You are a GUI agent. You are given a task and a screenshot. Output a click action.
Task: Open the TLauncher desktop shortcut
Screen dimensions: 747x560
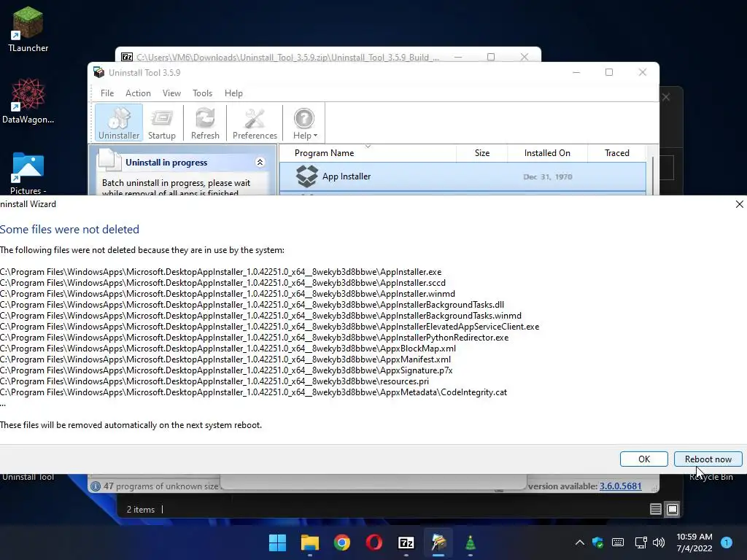pyautogui.click(x=28, y=29)
